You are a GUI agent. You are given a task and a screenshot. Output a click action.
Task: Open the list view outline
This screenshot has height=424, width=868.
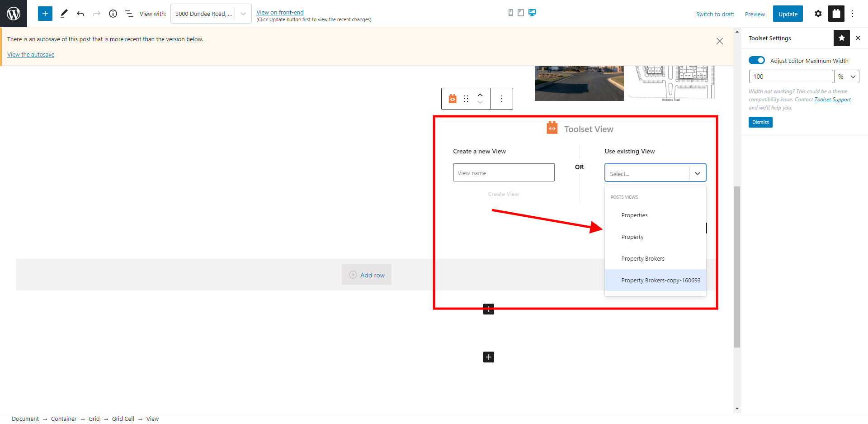[129, 14]
